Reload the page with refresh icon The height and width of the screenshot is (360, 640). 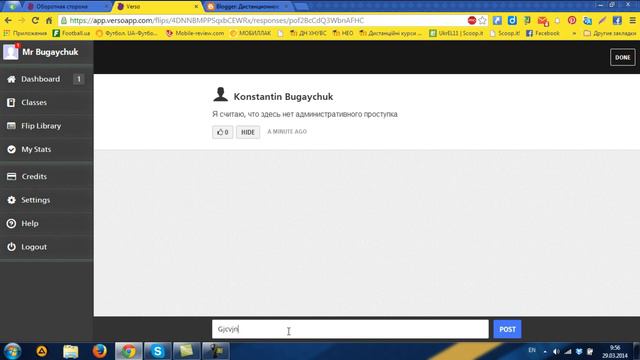(x=35, y=20)
